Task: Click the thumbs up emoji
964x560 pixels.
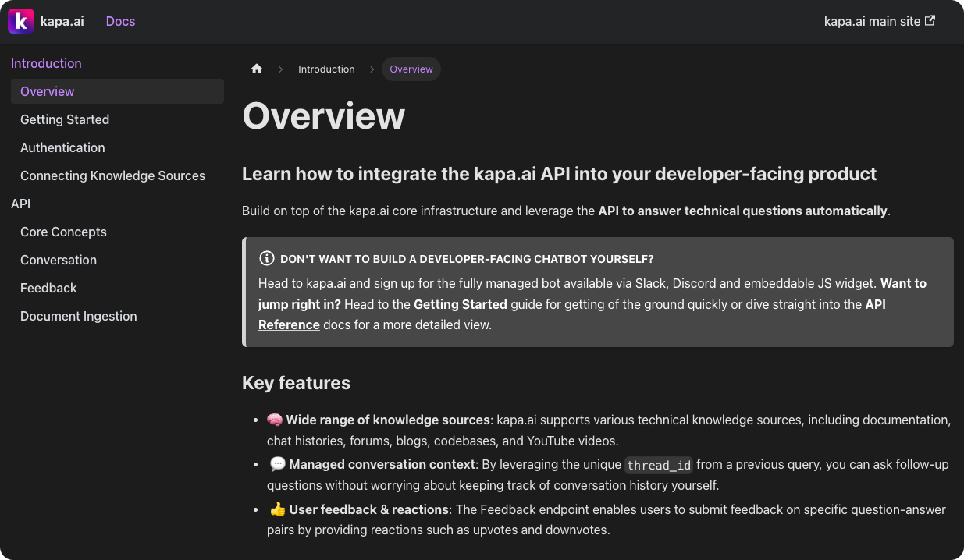Action: (278, 509)
